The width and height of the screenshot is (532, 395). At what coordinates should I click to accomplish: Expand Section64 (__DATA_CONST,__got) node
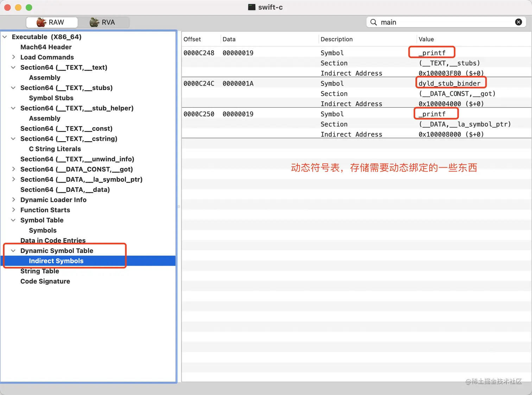(13, 169)
